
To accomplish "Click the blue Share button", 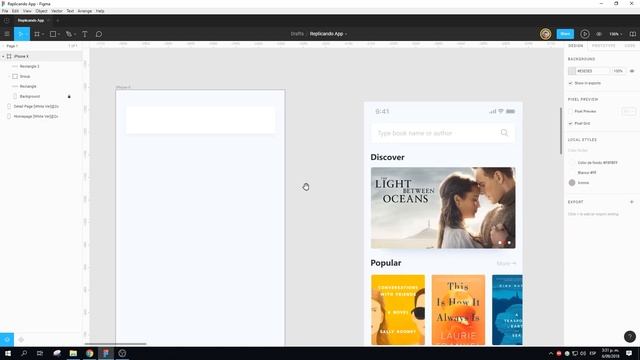I will coord(565,34).
